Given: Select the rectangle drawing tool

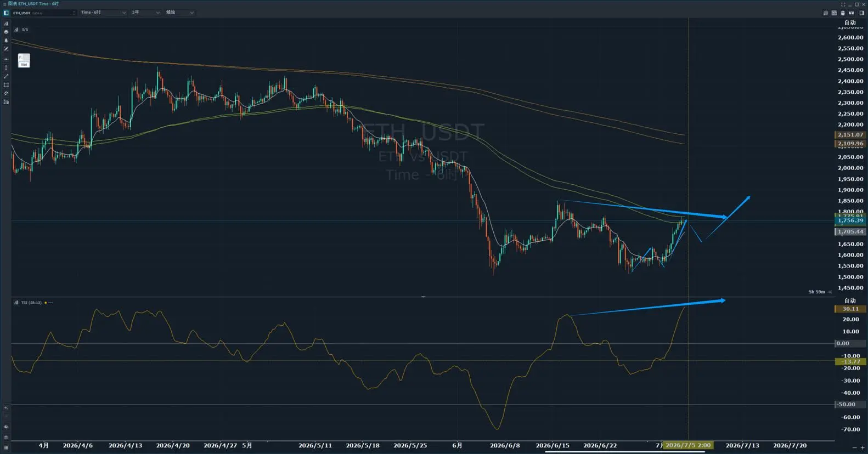Looking at the screenshot, I should click(x=6, y=85).
